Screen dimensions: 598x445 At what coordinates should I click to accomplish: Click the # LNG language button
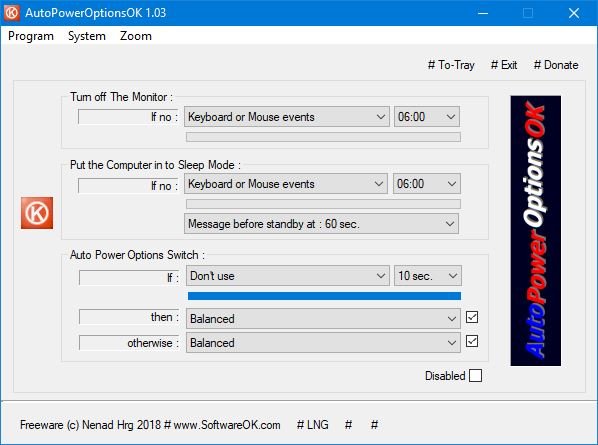312,425
